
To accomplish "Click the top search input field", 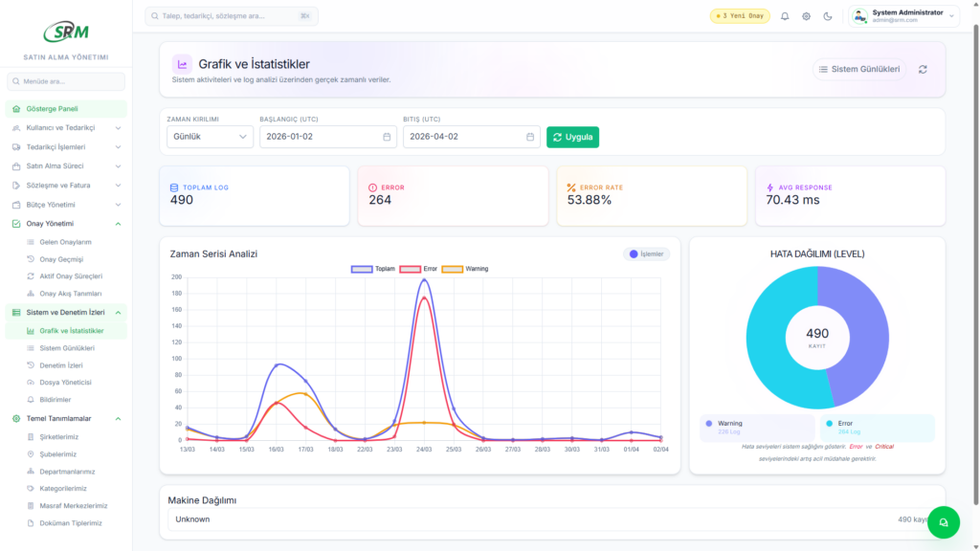I will [x=230, y=16].
